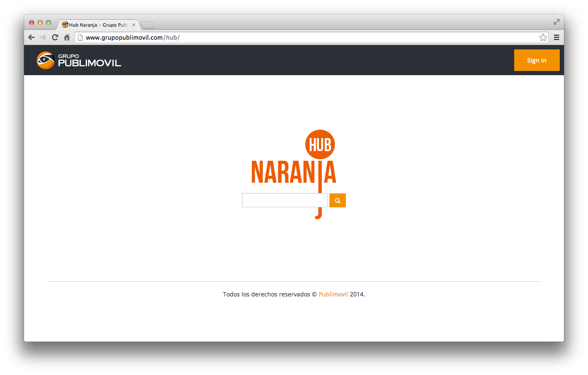Close the window with the red button
This screenshot has width=588, height=375.
tap(32, 23)
